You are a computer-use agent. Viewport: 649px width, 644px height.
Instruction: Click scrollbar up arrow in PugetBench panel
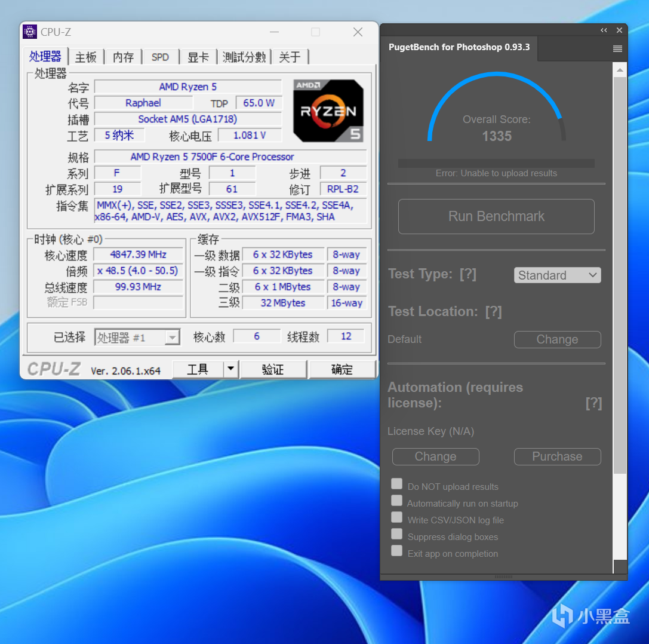620,70
